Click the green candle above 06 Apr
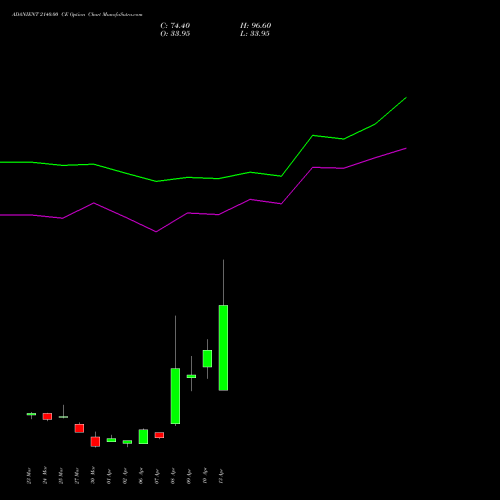Screen dimensions: 500x500 click(x=143, y=436)
